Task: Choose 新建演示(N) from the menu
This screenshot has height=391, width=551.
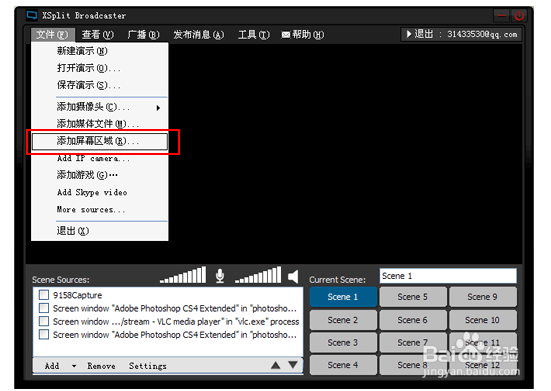Action: tap(100, 51)
